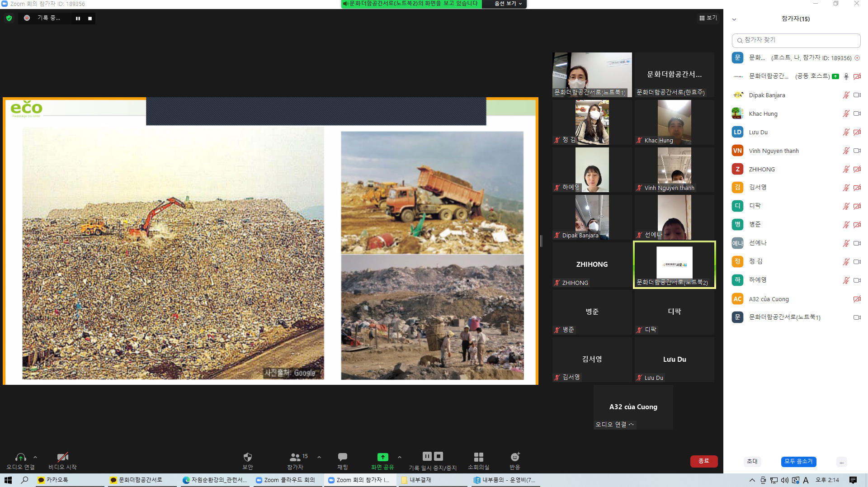Open the participants panel more options
This screenshot has width=868, height=487.
click(841, 462)
